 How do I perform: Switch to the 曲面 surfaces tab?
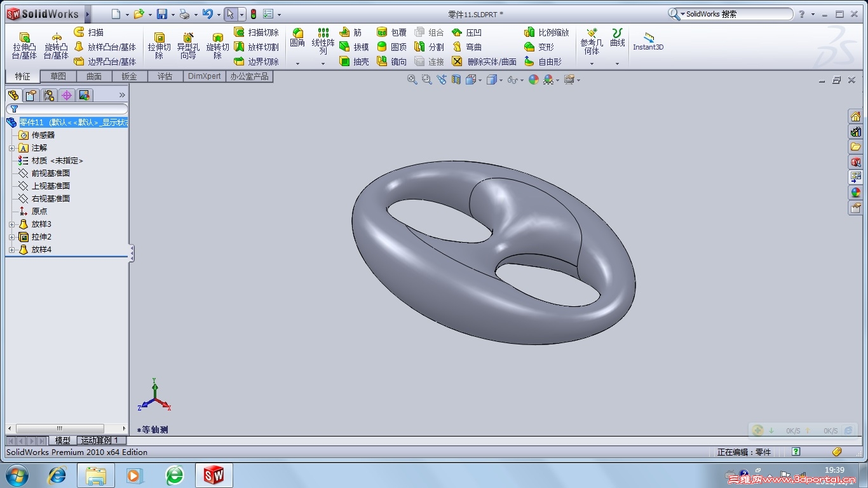point(94,76)
